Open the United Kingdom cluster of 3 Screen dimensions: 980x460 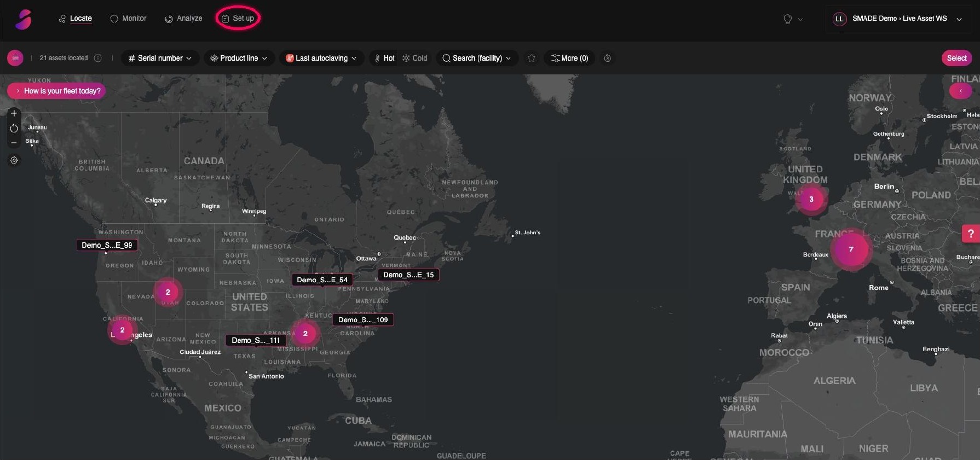(x=811, y=199)
